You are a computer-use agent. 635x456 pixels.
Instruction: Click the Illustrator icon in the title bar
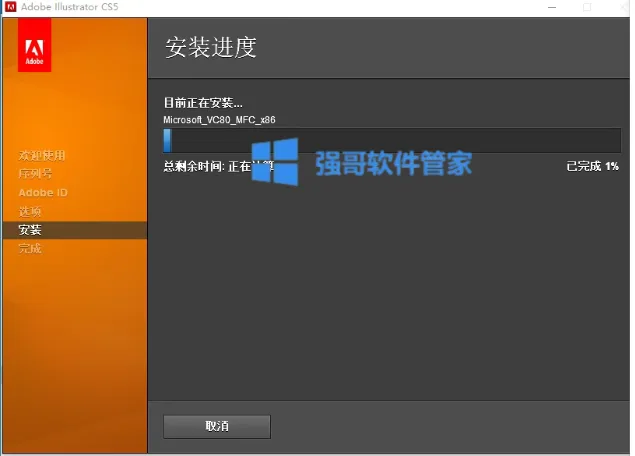click(x=11, y=7)
